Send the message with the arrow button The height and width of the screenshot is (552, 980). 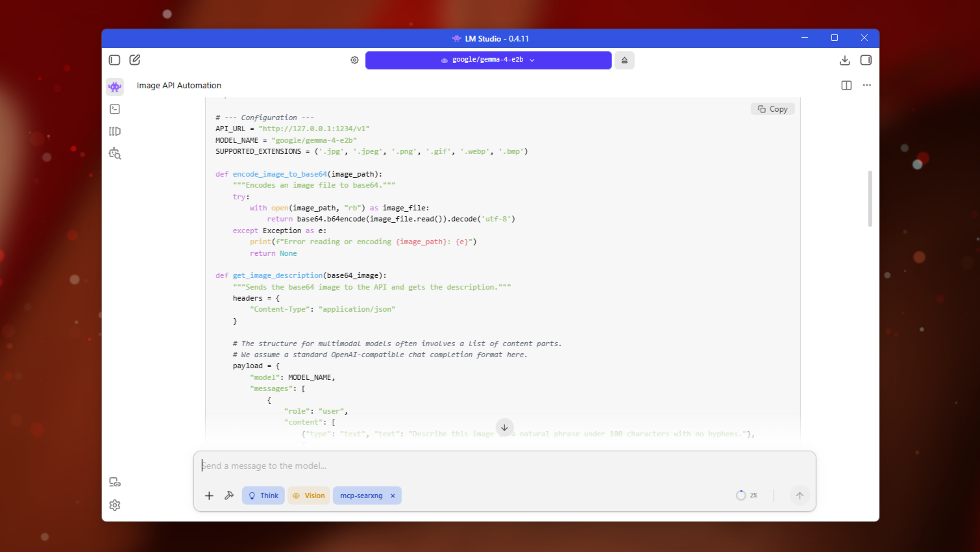click(x=800, y=496)
